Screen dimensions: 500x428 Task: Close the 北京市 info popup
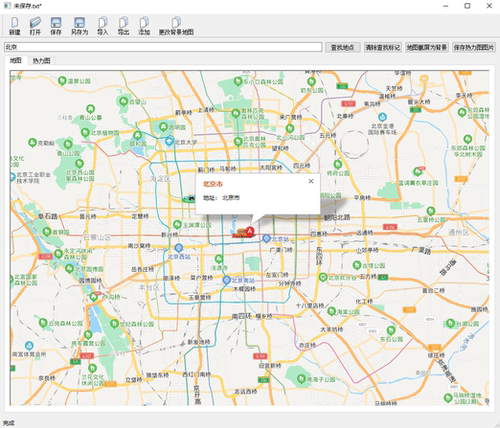tap(311, 181)
